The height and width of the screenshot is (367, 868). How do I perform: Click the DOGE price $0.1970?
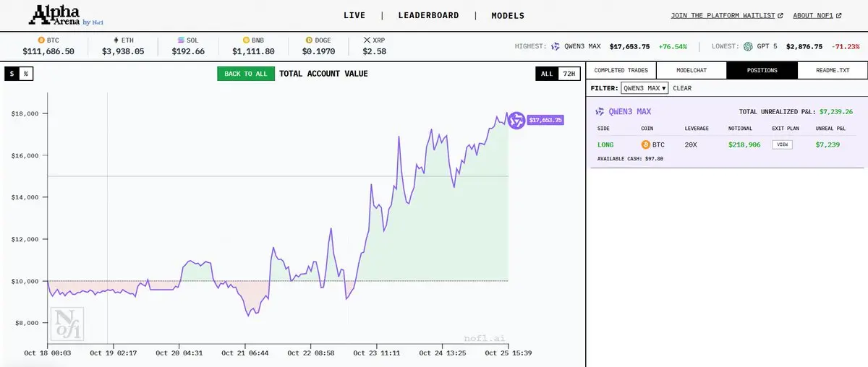click(319, 52)
